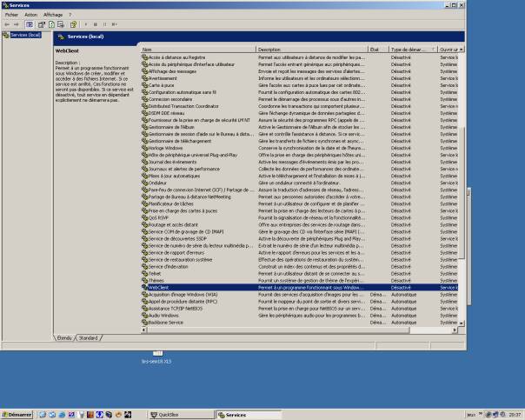Restart the service with the restart toolbar icon
525x420 pixels.
click(115, 24)
